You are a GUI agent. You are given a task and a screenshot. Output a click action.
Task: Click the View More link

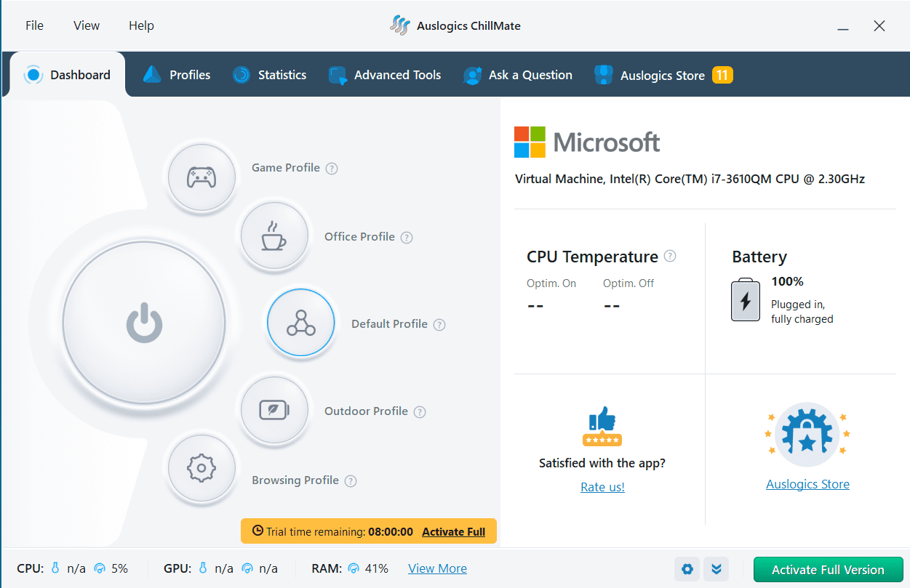(437, 568)
